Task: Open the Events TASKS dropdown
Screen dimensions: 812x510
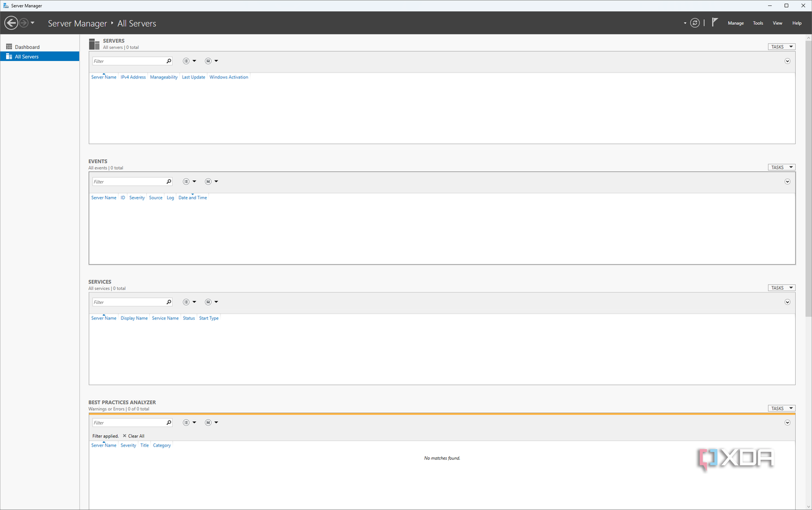Action: [781, 167]
